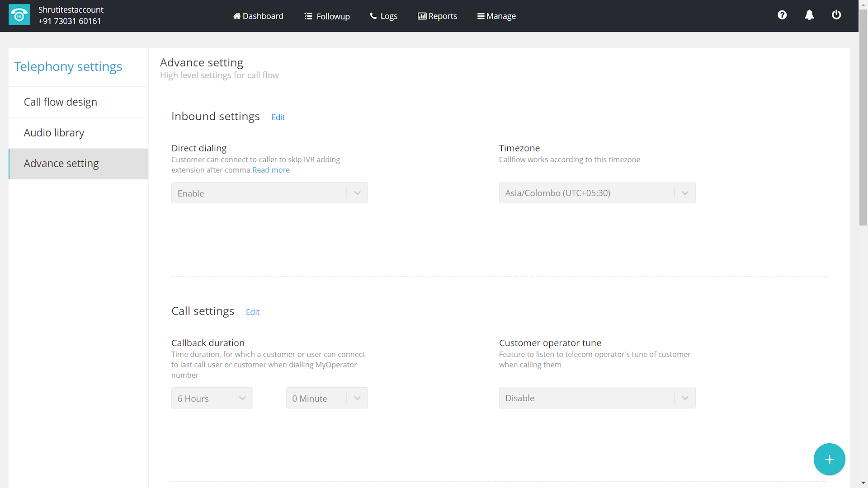Expand the Customer operator tune Disable dropdown
The width and height of the screenshot is (868, 488).
coord(597,398)
